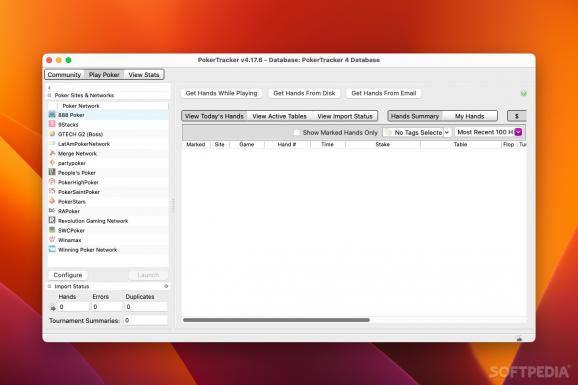Click the partypoker diamond icon
578x385 pixels.
click(52, 163)
